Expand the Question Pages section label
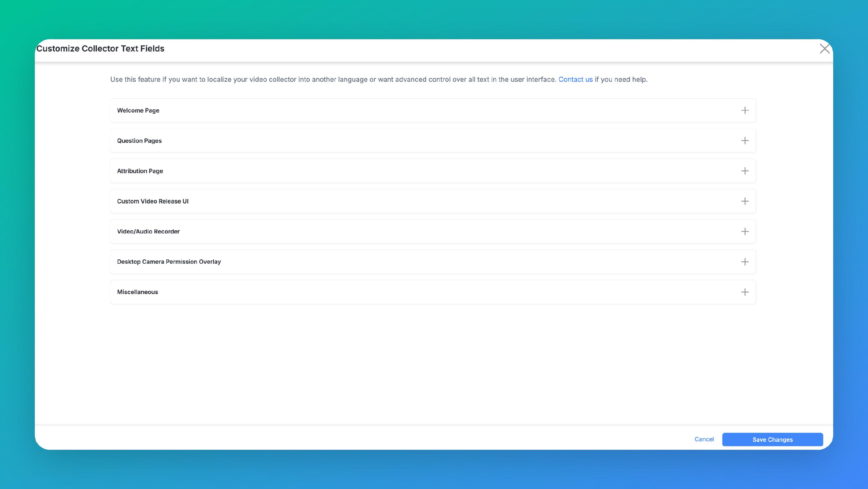Viewport: 868px width, 489px height. (139, 141)
